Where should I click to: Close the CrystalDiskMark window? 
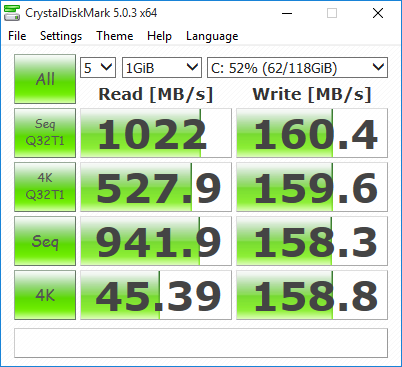(x=378, y=13)
